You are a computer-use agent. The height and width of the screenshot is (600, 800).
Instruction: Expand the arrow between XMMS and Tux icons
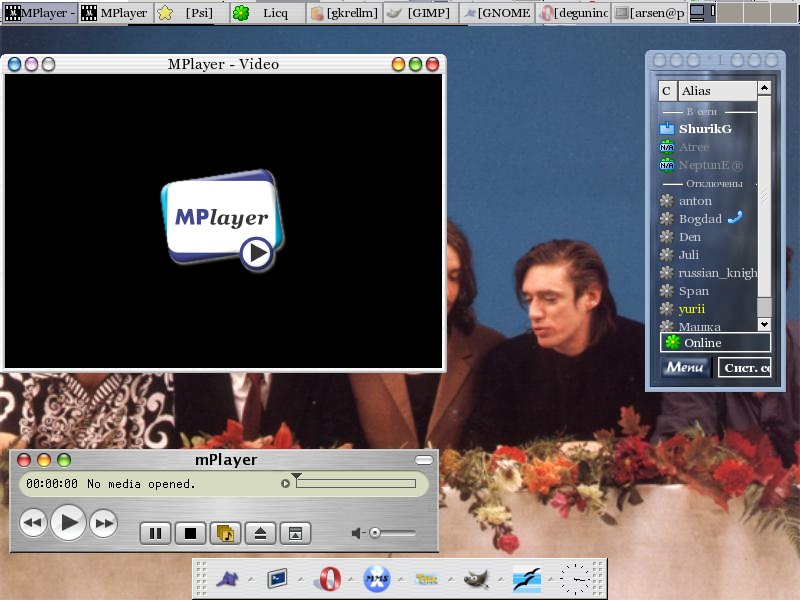click(401, 580)
